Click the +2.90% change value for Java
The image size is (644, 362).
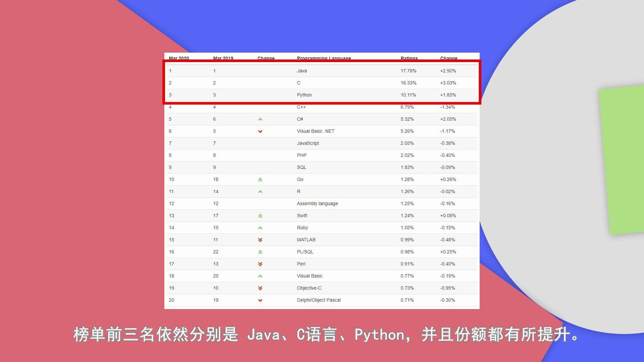(x=448, y=71)
